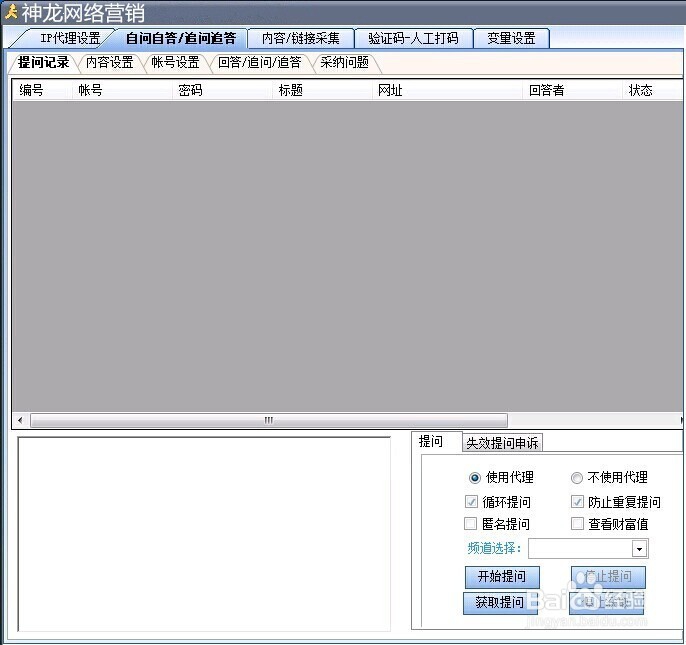Click the 回答者 column header
Image resolution: width=686 pixels, height=645 pixels.
572,90
